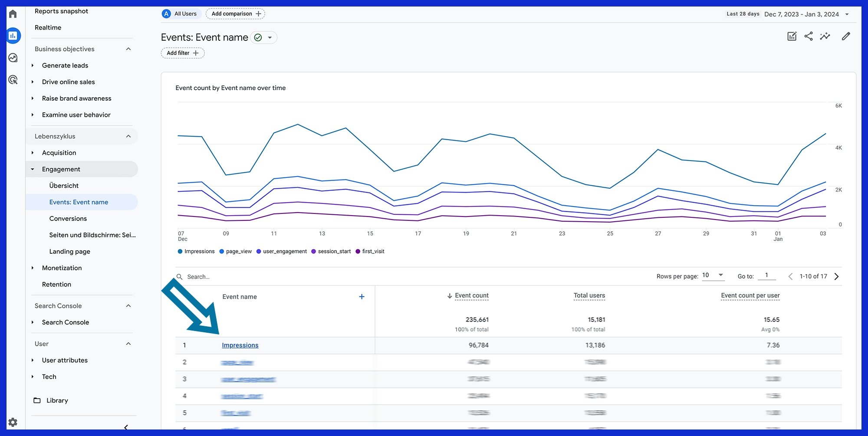Toggle the Impressions legend series
This screenshot has height=436, width=868.
point(196,252)
